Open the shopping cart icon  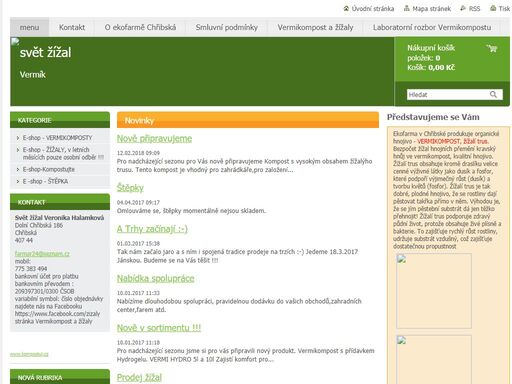tap(492, 49)
